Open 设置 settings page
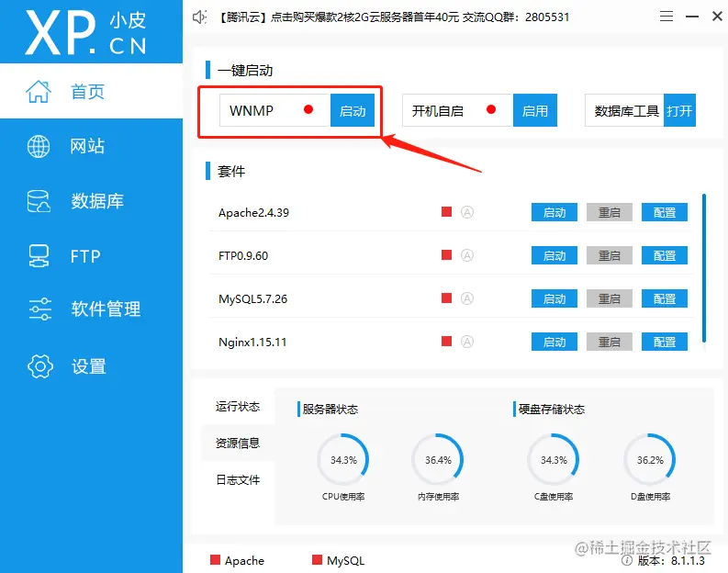The image size is (728, 573). [x=91, y=366]
